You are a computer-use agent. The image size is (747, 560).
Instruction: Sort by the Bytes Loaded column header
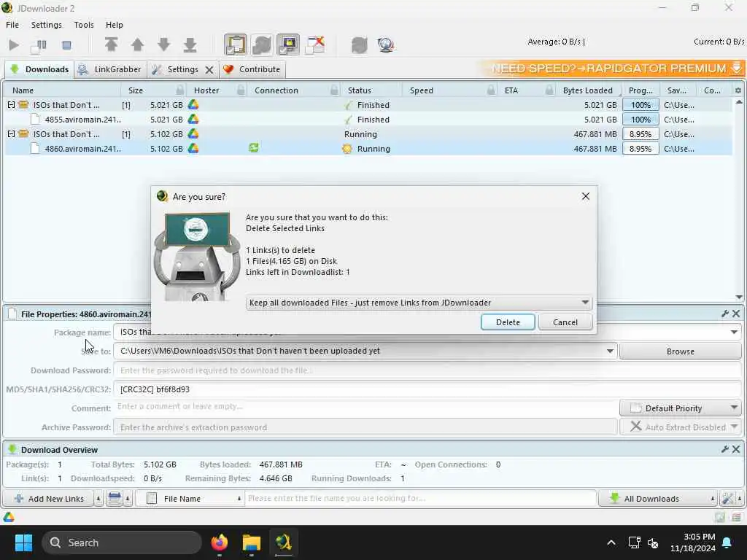point(587,90)
